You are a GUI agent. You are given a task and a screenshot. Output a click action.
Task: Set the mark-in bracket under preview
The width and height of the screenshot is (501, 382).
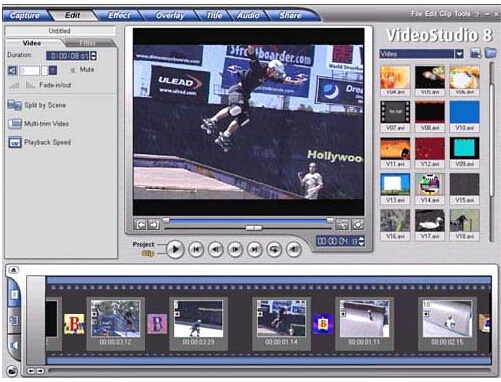141,225
